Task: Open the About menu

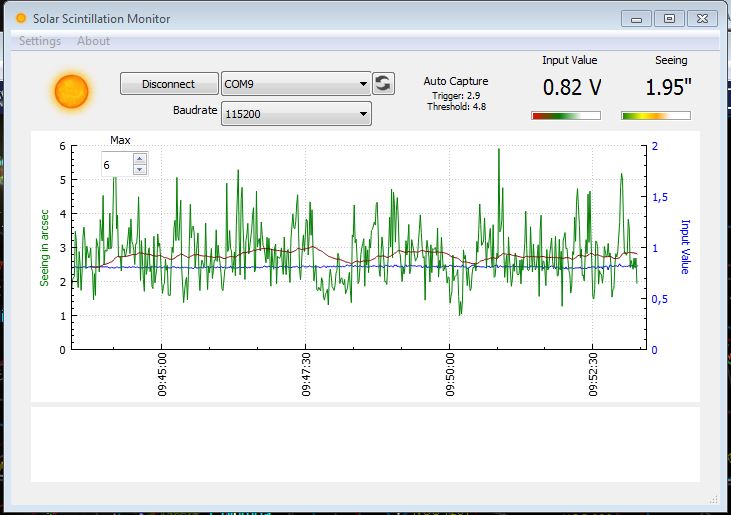Action: pos(94,41)
